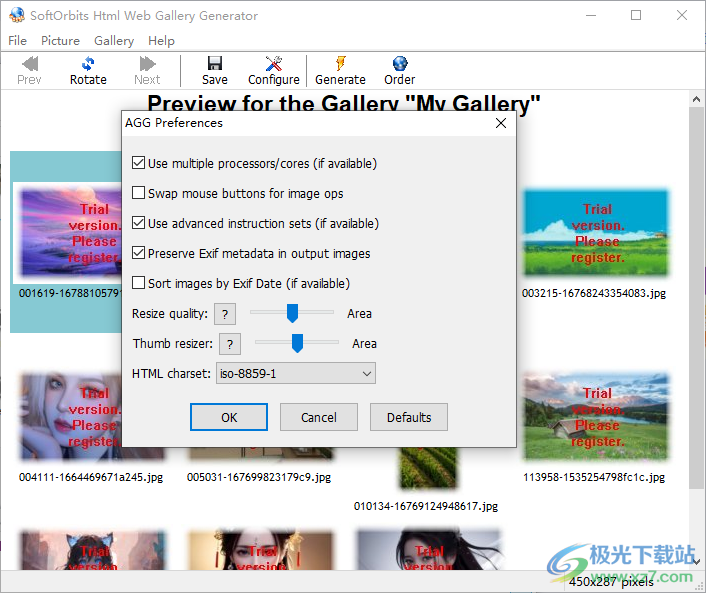Select thumbnail 113958-1535254798fc1c.jpg
This screenshot has width=706, height=593.
596,417
